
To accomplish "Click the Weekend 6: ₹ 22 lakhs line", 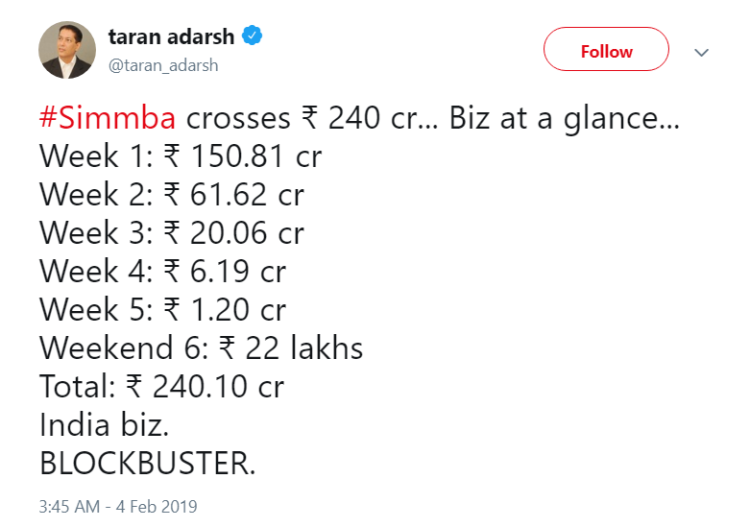I will point(201,347).
